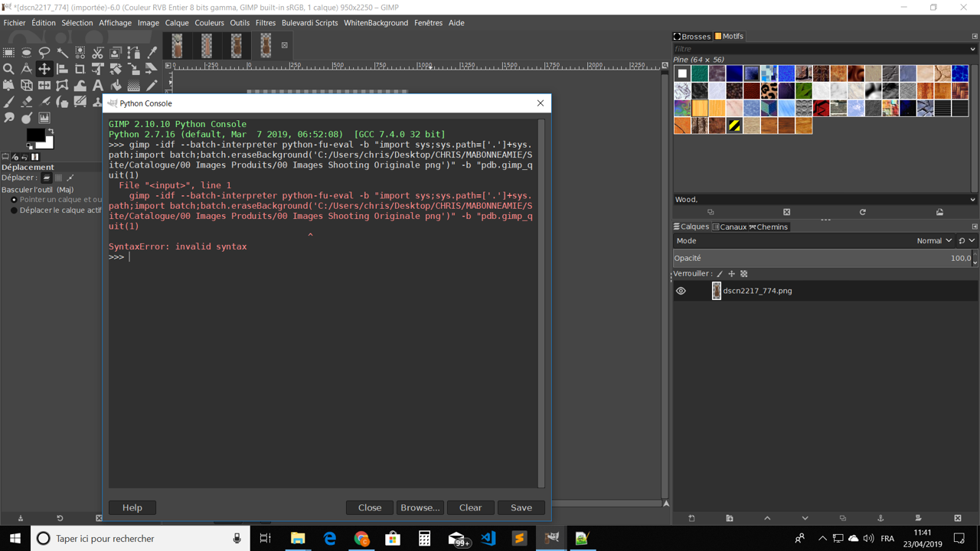Select the Crop tool
The width and height of the screenshot is (980, 551).
(x=80, y=69)
